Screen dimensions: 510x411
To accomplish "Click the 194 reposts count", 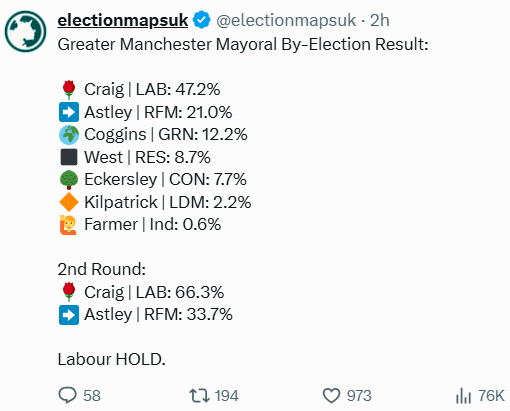I will coord(226,396).
